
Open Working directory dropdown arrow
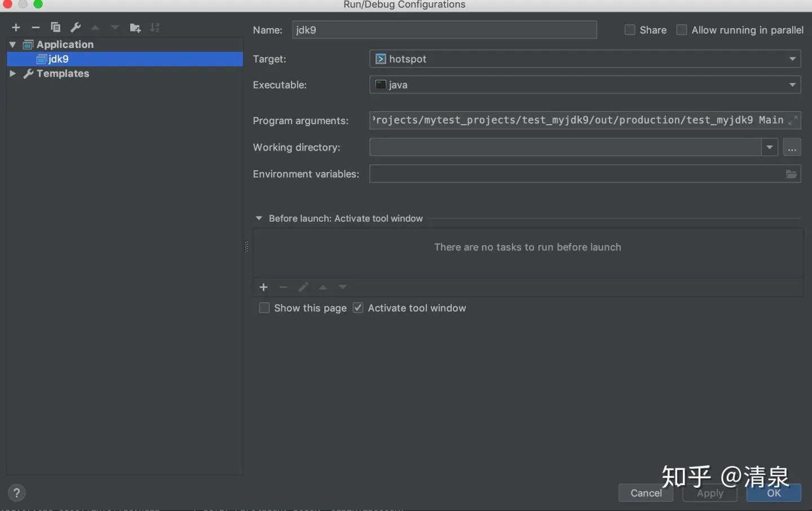(770, 147)
